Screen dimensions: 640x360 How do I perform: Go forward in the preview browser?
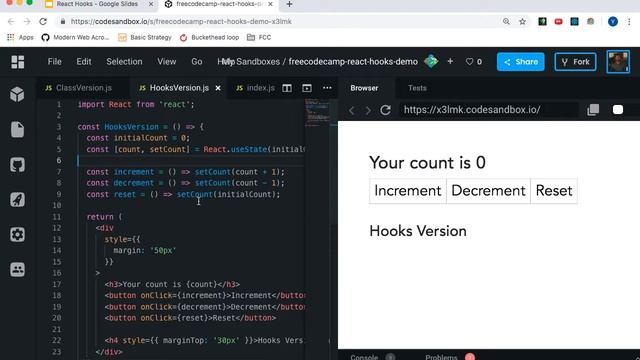368,110
